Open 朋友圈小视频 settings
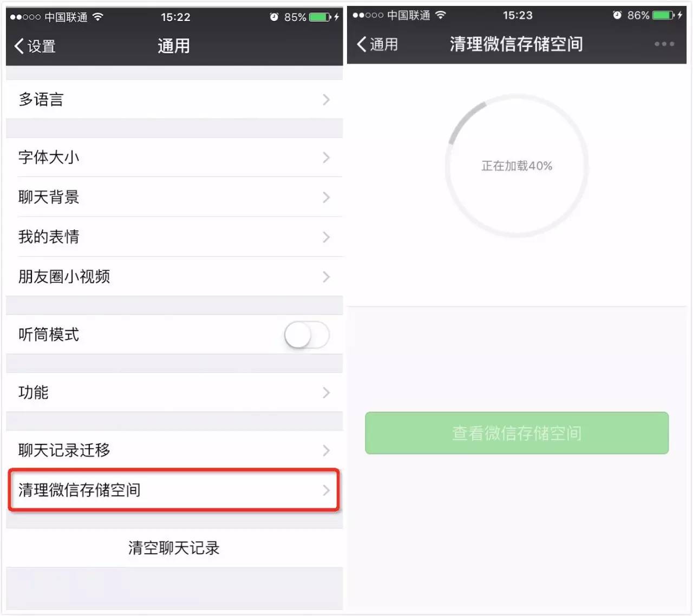Image resolution: width=693 pixels, height=616 pixels. [174, 277]
